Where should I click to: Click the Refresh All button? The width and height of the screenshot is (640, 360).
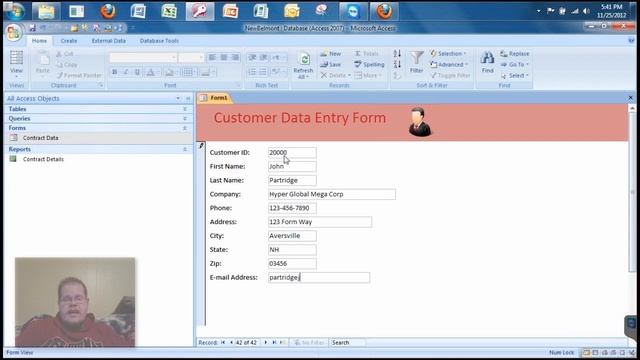[x=303, y=64]
